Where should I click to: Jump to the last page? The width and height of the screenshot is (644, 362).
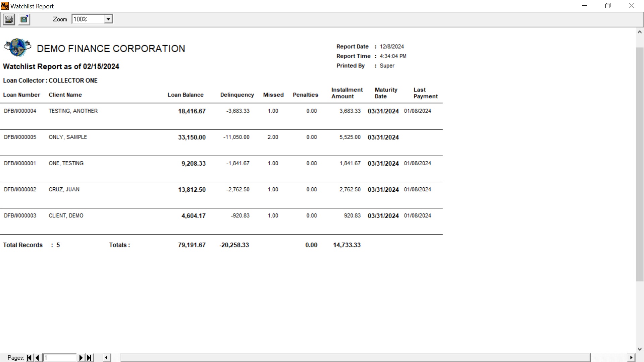pos(89,358)
